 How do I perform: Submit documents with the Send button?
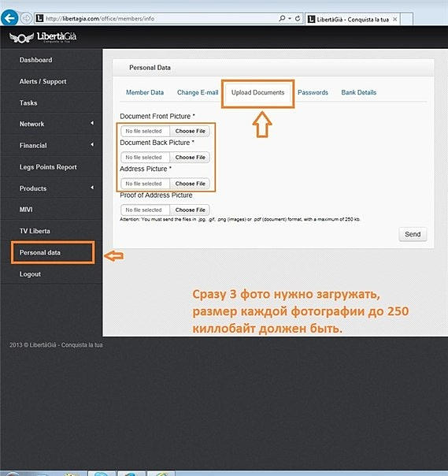click(x=413, y=234)
